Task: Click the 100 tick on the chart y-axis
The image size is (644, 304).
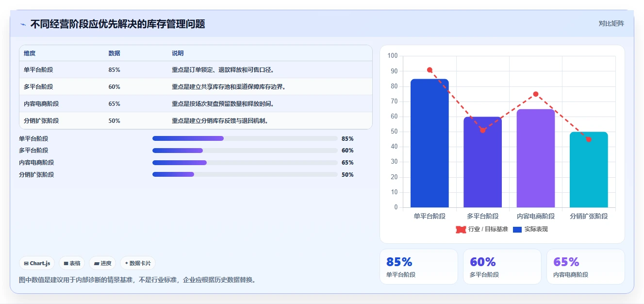Action: coord(393,56)
